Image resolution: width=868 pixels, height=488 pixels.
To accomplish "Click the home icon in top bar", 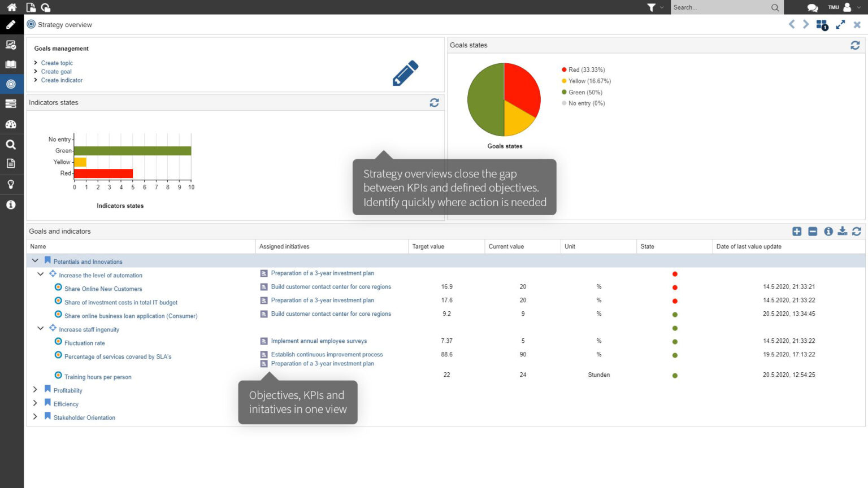I will point(11,7).
